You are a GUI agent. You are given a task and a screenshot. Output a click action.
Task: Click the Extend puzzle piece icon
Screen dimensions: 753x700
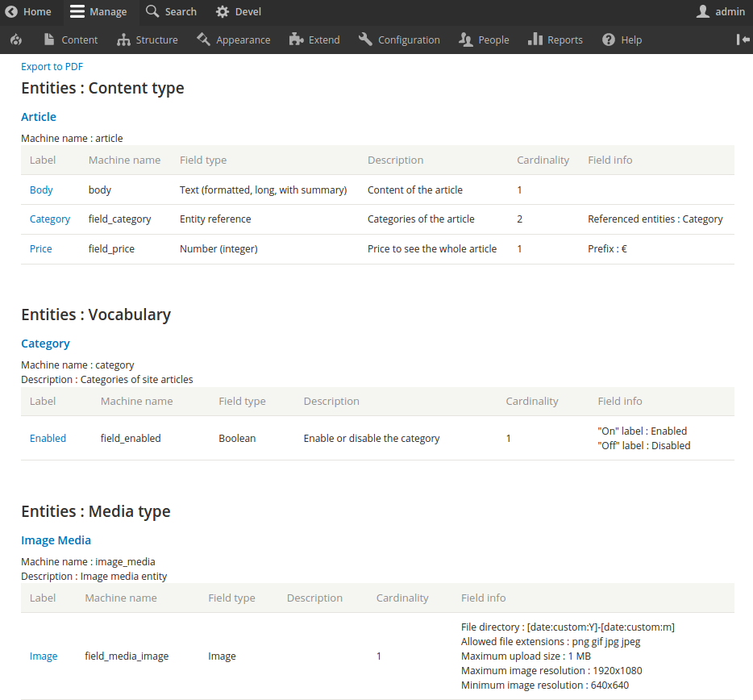296,40
